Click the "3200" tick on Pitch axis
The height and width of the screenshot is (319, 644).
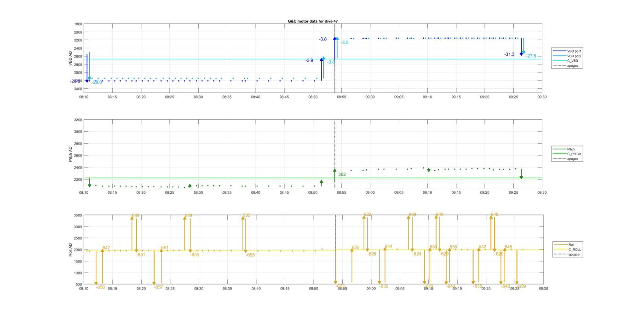point(78,120)
